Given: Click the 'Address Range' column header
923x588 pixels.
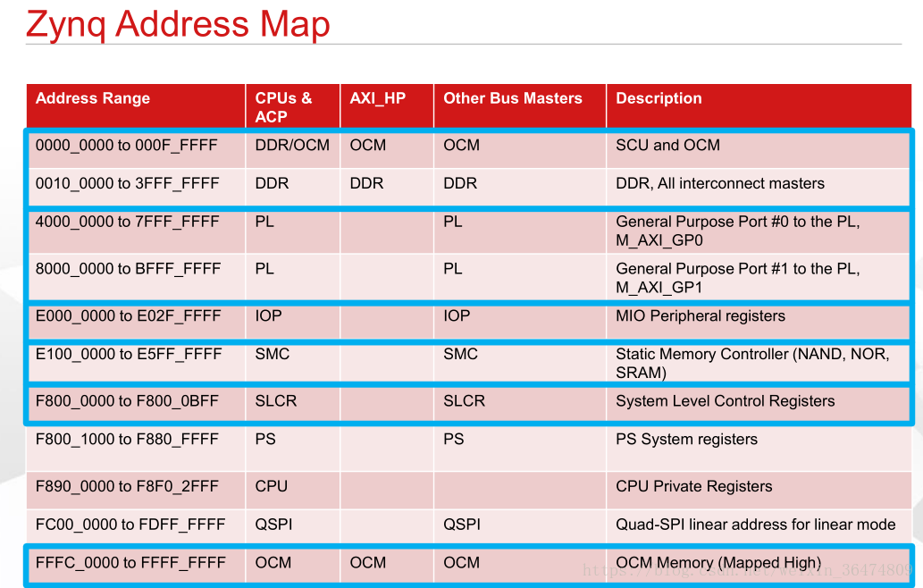Looking at the screenshot, I should [x=92, y=98].
